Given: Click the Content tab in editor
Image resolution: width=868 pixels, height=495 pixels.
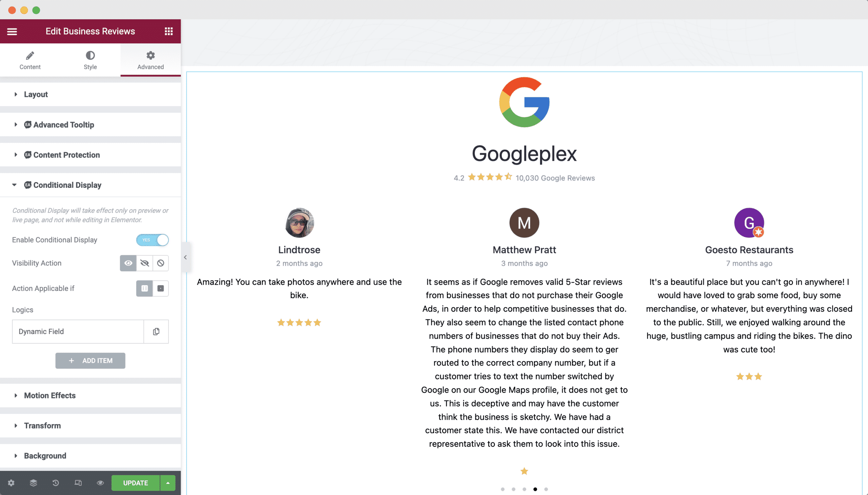Looking at the screenshot, I should [30, 60].
